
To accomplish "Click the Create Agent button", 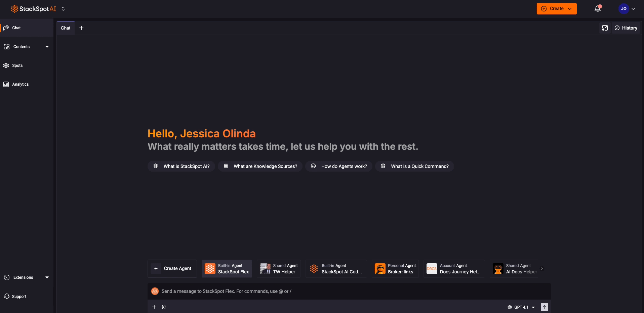I will pos(172,269).
